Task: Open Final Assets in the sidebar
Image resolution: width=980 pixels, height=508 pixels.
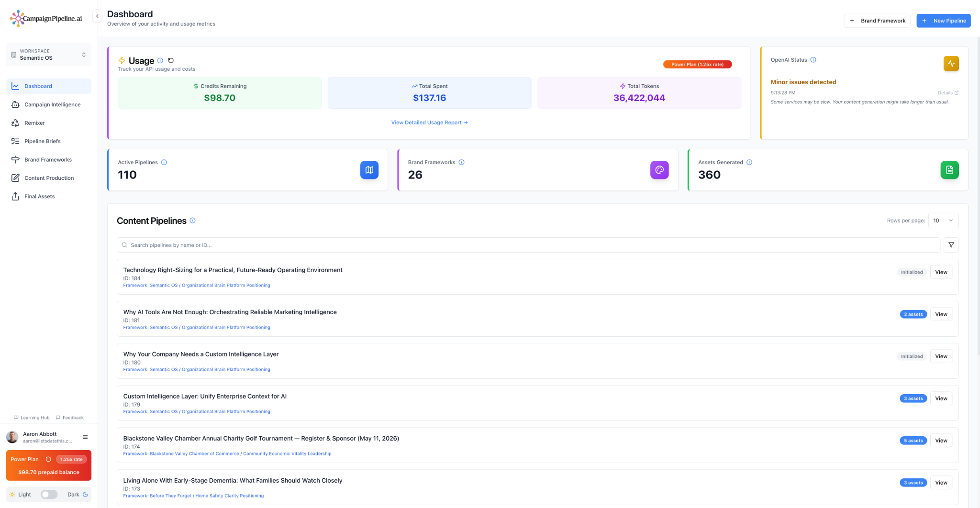Action: pos(48,196)
